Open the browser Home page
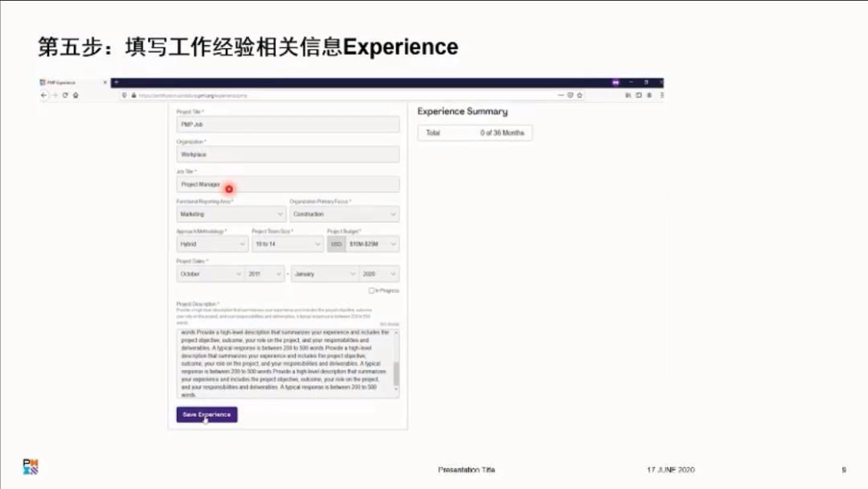The height and width of the screenshot is (489, 868). point(76,95)
